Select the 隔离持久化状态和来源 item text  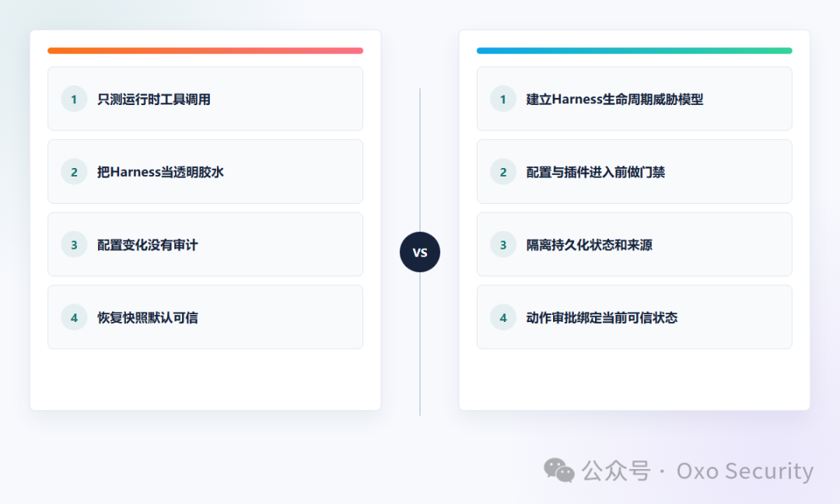[x=590, y=245]
